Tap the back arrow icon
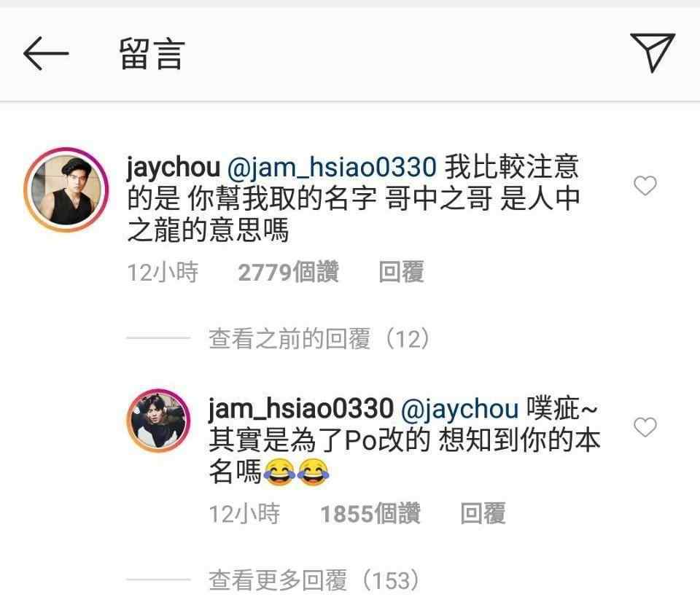 tap(46, 53)
